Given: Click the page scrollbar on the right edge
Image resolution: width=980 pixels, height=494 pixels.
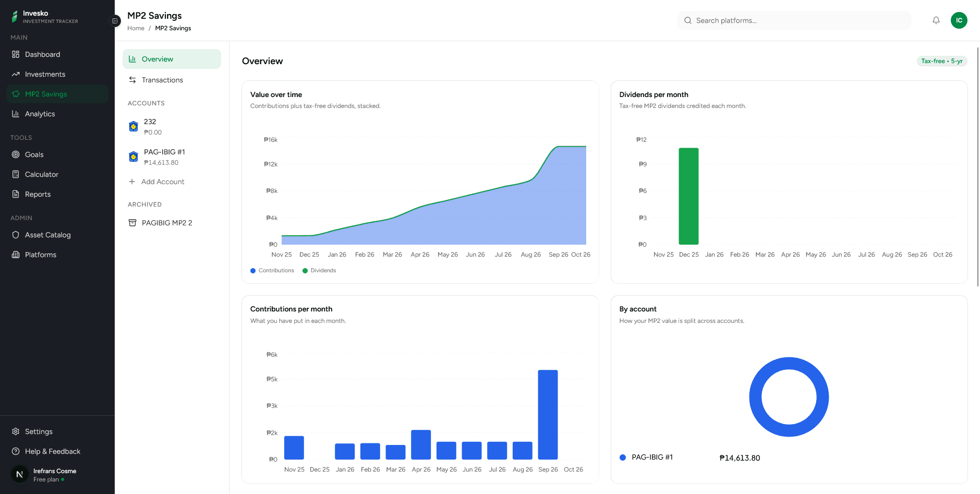Looking at the screenshot, I should click(x=978, y=167).
